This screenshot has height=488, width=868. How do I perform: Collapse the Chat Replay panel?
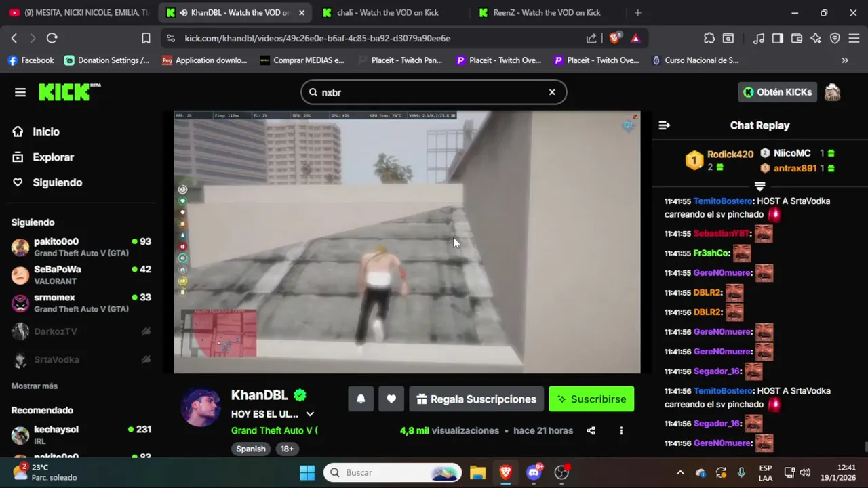pyautogui.click(x=665, y=125)
